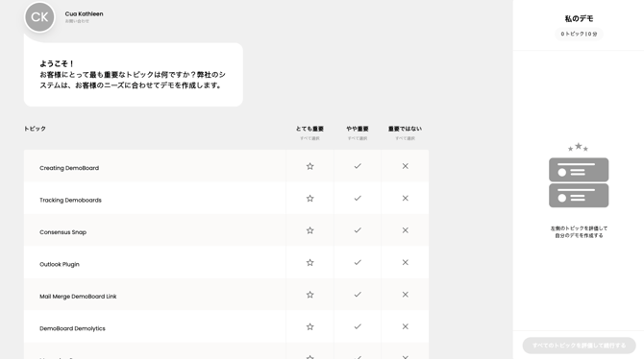The width and height of the screenshot is (644, 359).
Task: Click the Tracking Demoboards topic name
Action: coord(70,201)
